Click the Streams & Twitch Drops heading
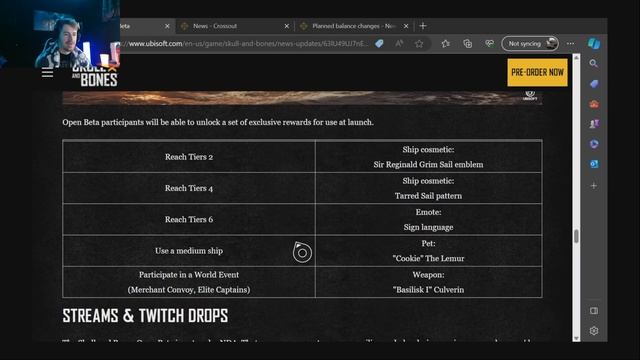Screen dimensions: 640x360 click(x=145, y=316)
